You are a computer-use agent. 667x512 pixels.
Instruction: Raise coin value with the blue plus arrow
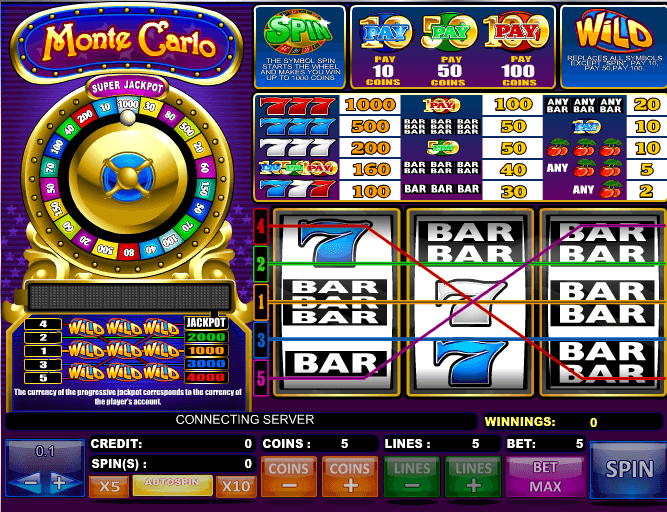(62, 484)
